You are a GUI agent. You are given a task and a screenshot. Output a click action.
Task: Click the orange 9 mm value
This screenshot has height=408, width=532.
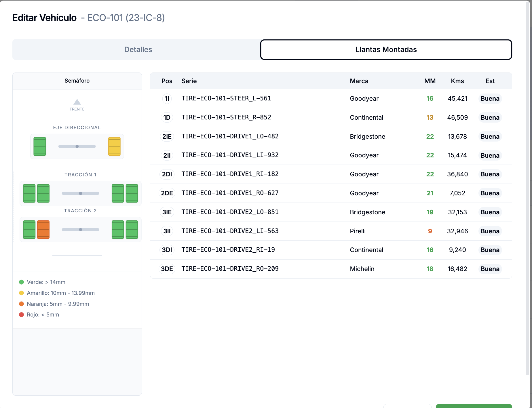coord(430,231)
